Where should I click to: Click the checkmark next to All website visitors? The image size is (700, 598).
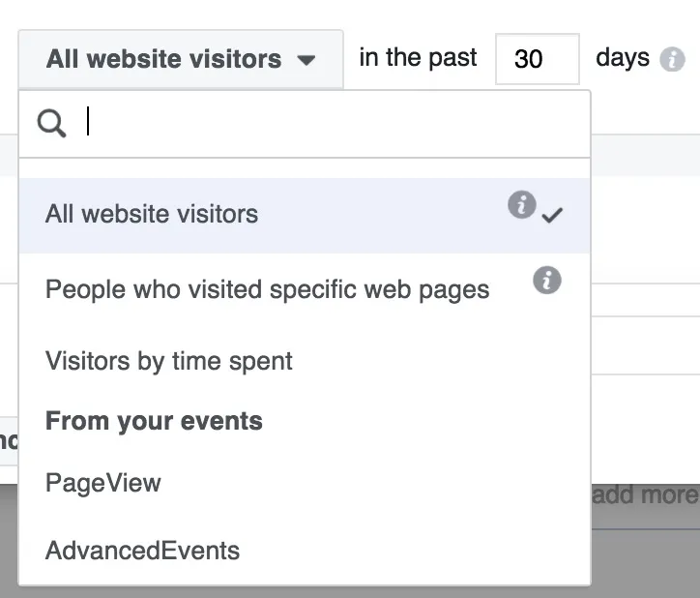coord(552,216)
